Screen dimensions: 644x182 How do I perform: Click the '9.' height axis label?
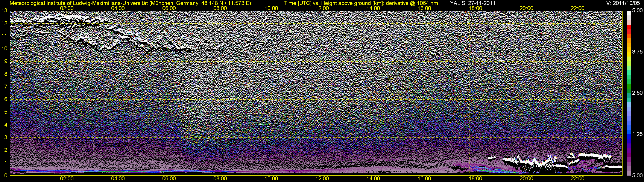click(x=6, y=61)
